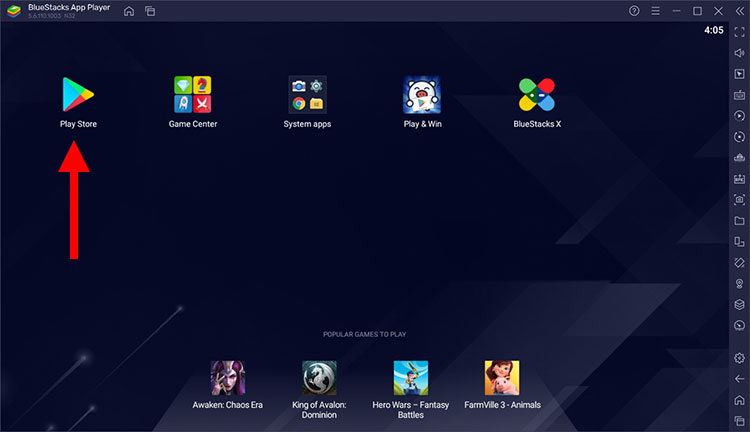This screenshot has width=750, height=432.
Task: Open keyboard game controls from the sidebar
Action: click(739, 95)
